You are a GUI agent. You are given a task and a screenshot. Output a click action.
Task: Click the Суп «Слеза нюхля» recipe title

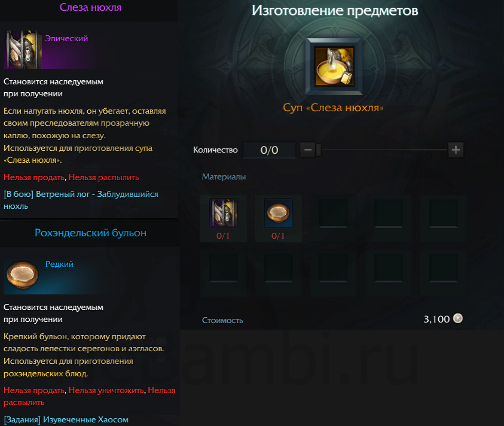point(334,108)
